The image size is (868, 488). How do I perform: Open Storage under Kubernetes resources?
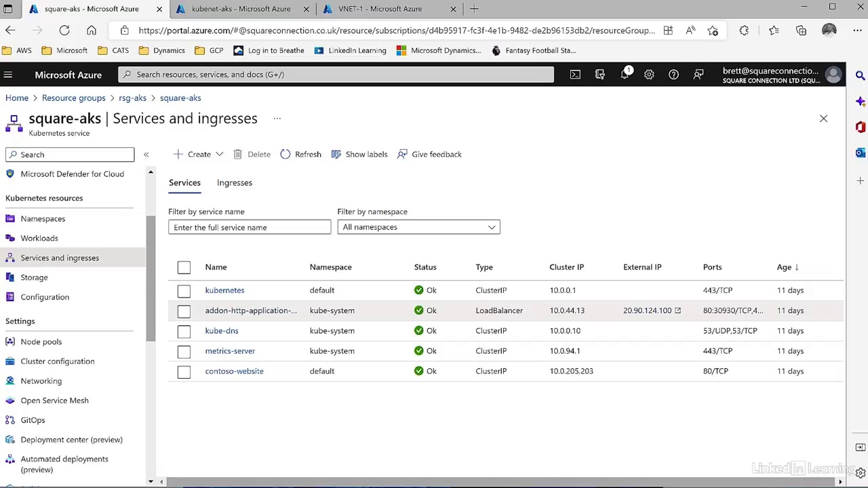tap(34, 277)
